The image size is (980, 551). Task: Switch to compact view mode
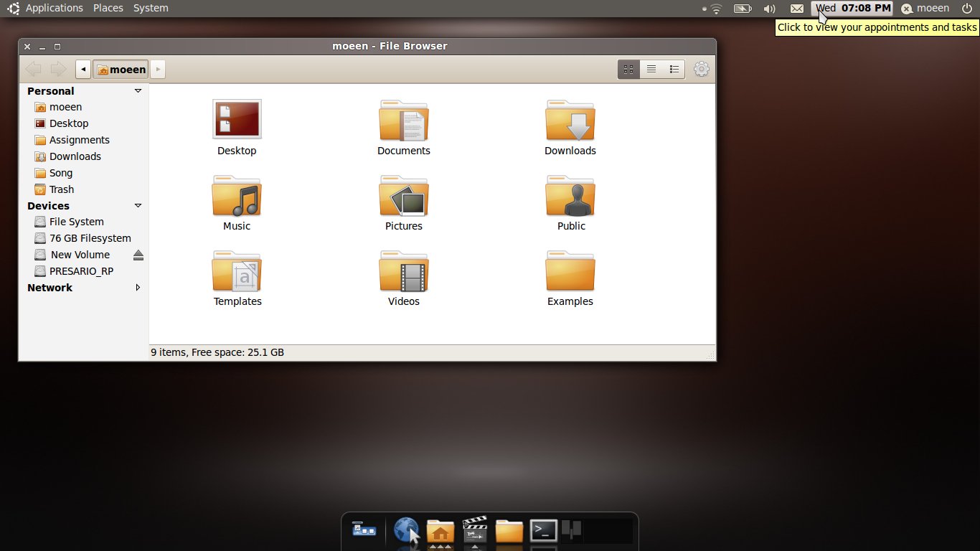click(x=674, y=69)
